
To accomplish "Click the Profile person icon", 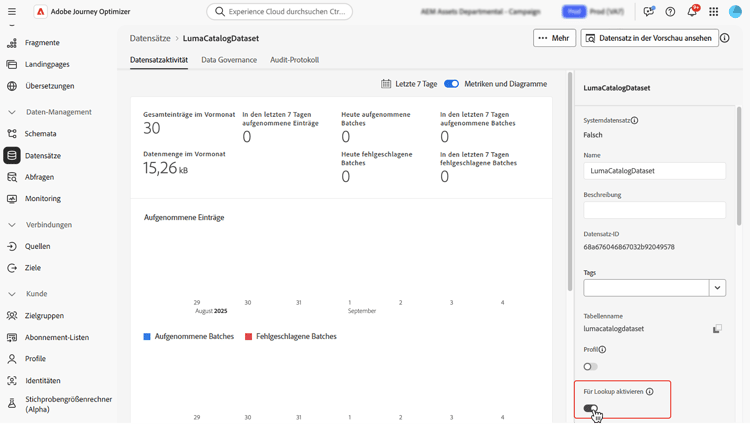I will click(12, 359).
